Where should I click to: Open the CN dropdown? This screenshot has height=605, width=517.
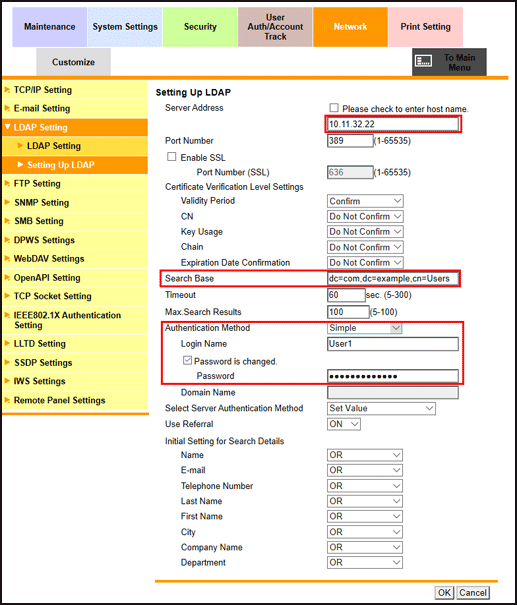point(365,216)
